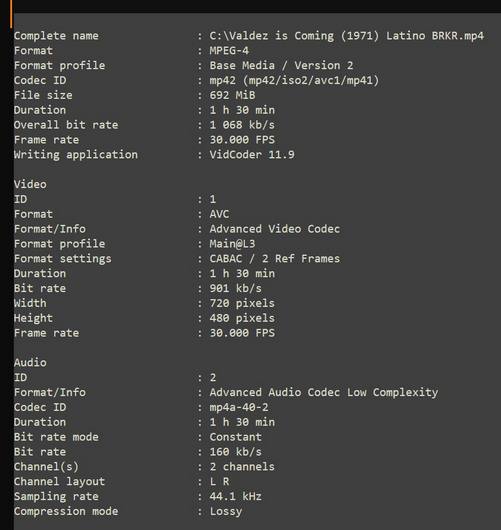The height and width of the screenshot is (530, 501).
Task: Click the Format profile Main@L3 value
Action: pyautogui.click(x=232, y=244)
